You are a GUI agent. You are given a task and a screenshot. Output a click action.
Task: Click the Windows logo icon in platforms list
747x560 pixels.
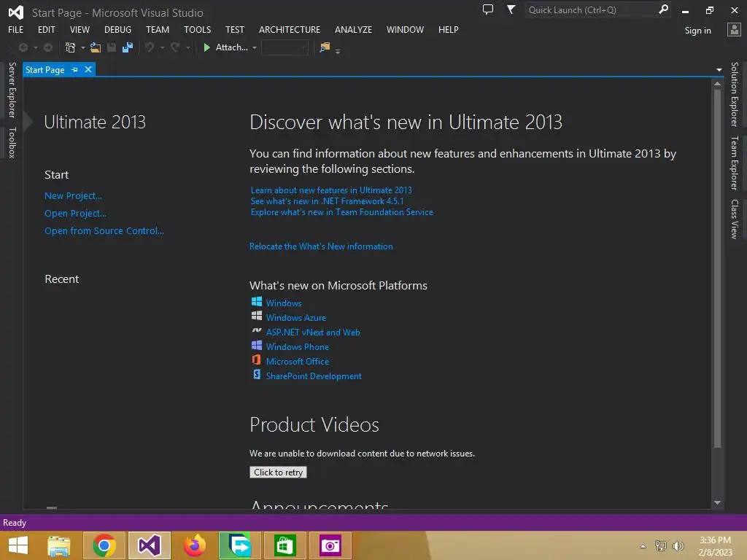coord(256,301)
